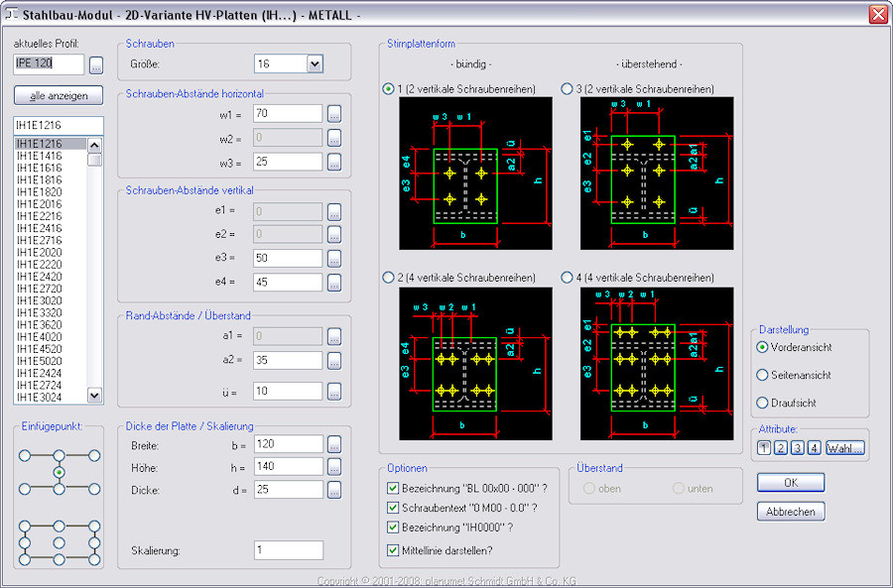Click the '...' button beside ü field

[334, 392]
